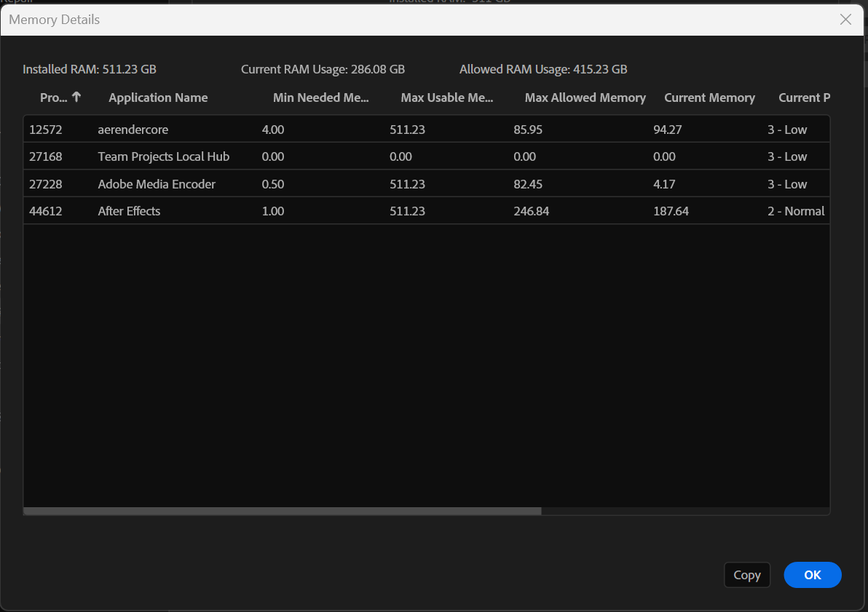
Task: Click the Current Priority column header
Action: pos(804,98)
